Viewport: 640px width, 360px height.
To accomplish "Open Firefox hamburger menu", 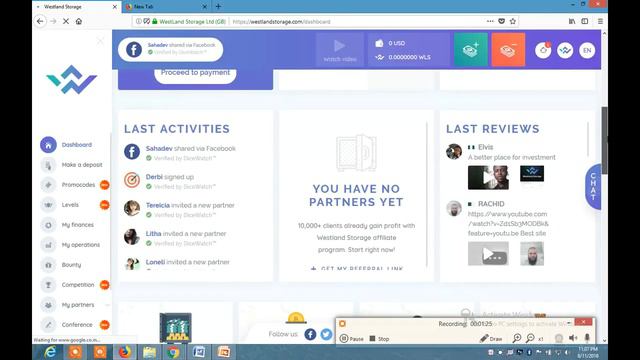I will (x=600, y=21).
